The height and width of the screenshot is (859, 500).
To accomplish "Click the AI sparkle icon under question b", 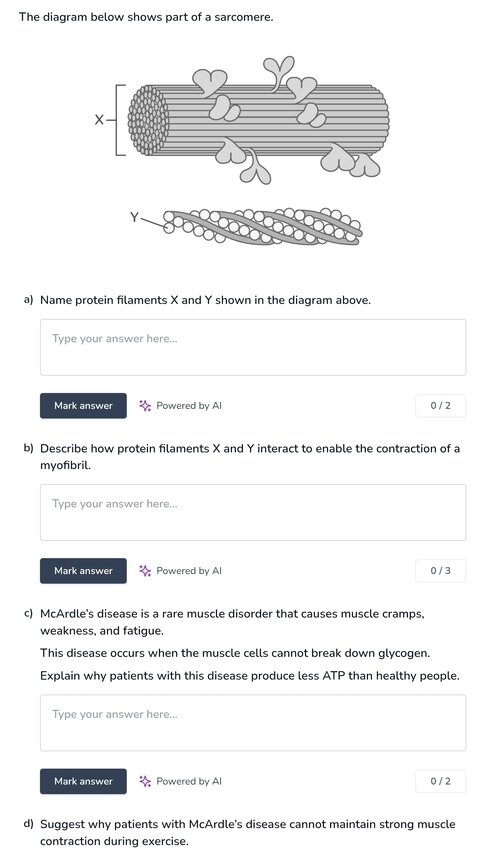I will coord(145,570).
